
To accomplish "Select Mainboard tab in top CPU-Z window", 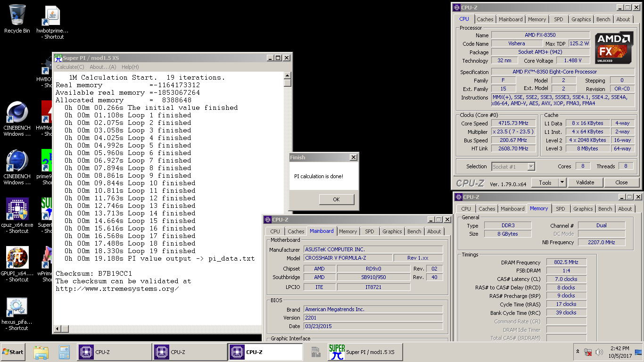I will pos(511,19).
